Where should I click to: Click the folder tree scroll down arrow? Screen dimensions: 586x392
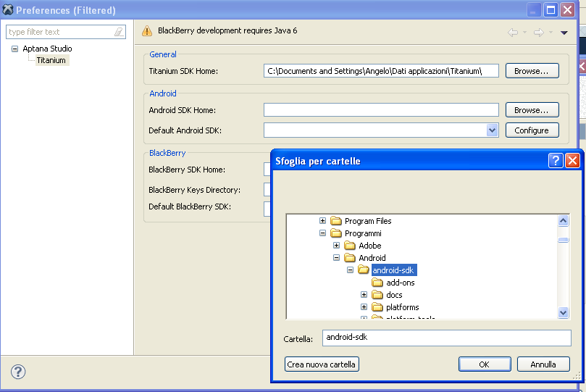coord(563,312)
